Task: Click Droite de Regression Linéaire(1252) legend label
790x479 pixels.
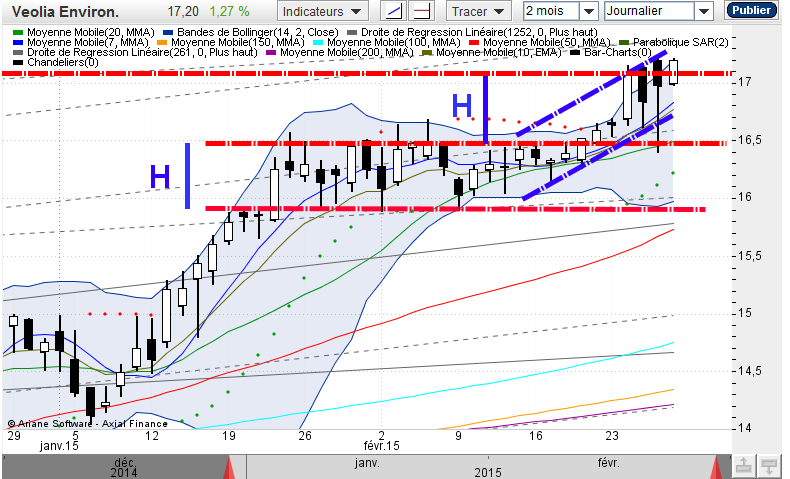Action: (479, 32)
